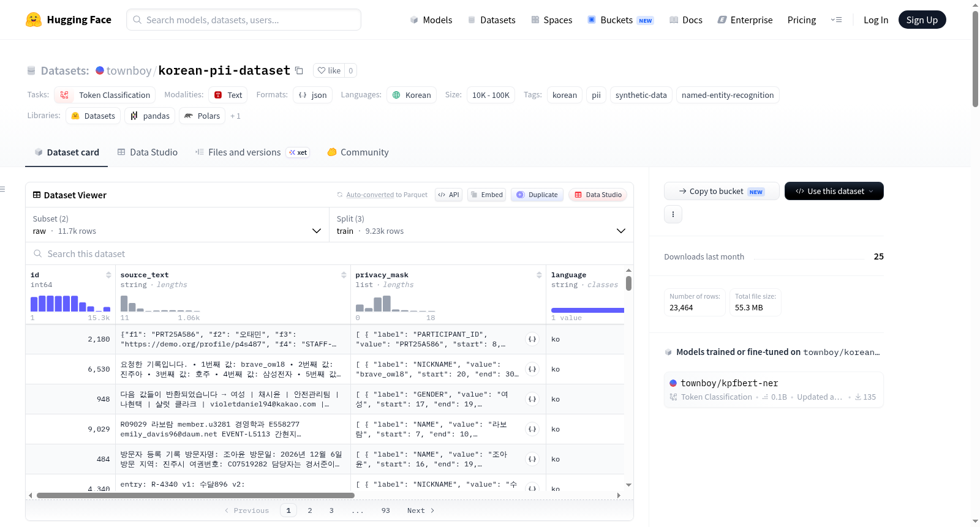Viewport: 980px width, 527px height.
Task: Select the Text modality tag
Action: tap(228, 95)
